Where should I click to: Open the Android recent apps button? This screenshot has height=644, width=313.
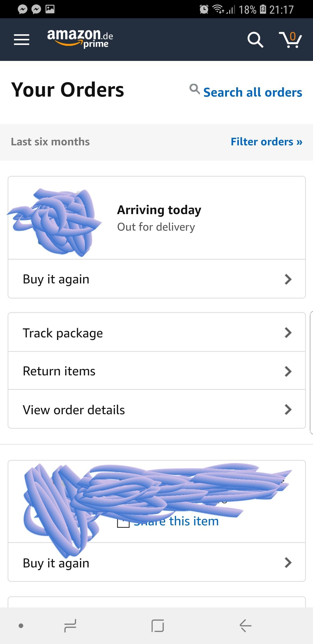click(70, 625)
